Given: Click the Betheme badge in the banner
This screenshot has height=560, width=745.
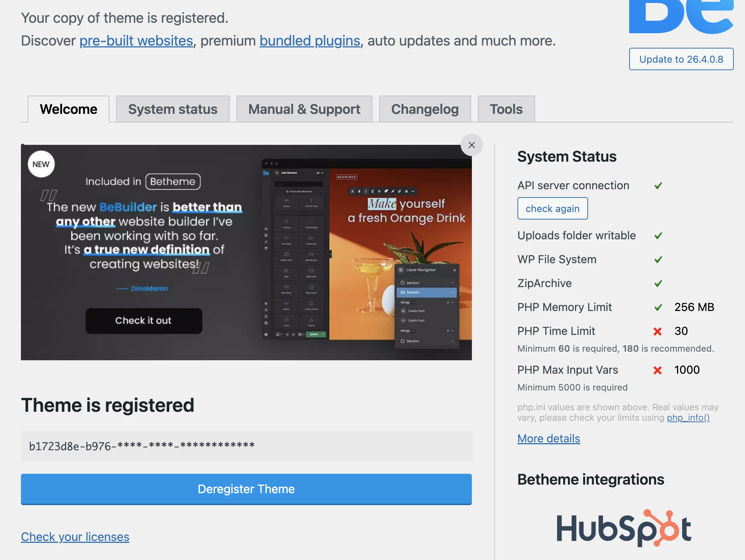Looking at the screenshot, I should 173,182.
